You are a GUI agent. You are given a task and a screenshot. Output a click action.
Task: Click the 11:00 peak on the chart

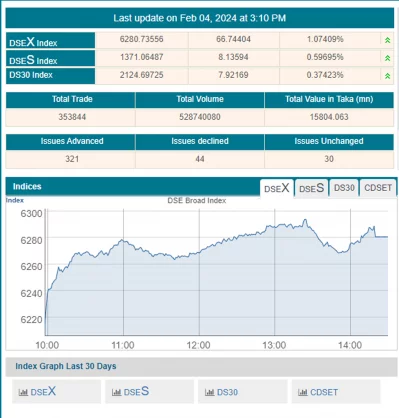tap(123, 240)
